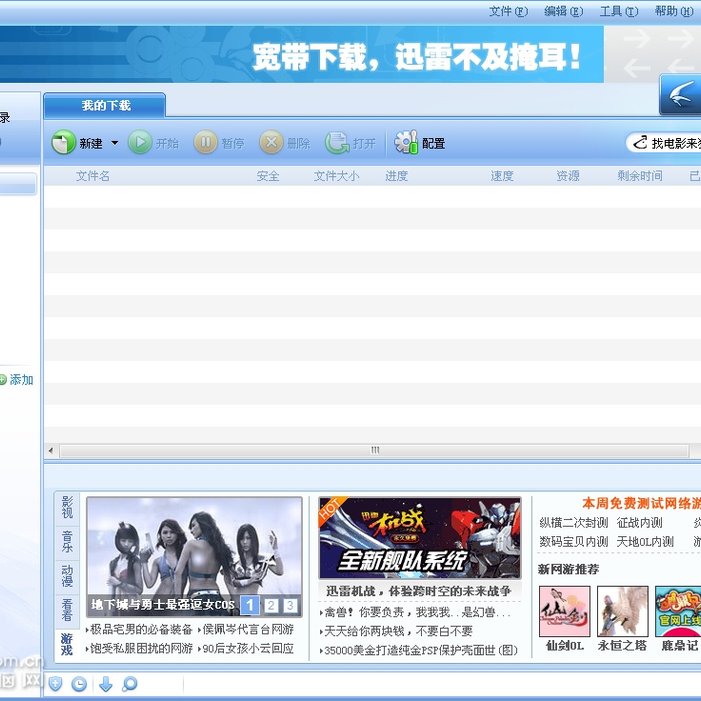Open the 帮助(H) menu
Screen dimensions: 701x701
(x=674, y=11)
